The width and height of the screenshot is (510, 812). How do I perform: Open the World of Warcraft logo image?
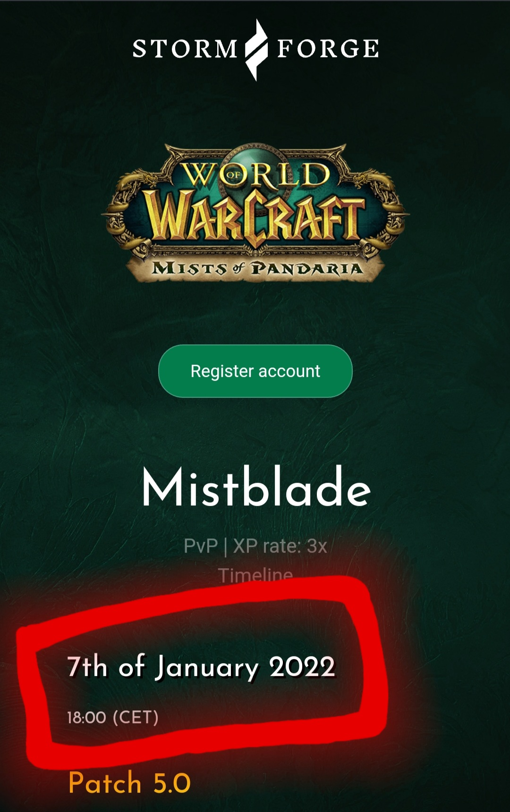255,213
